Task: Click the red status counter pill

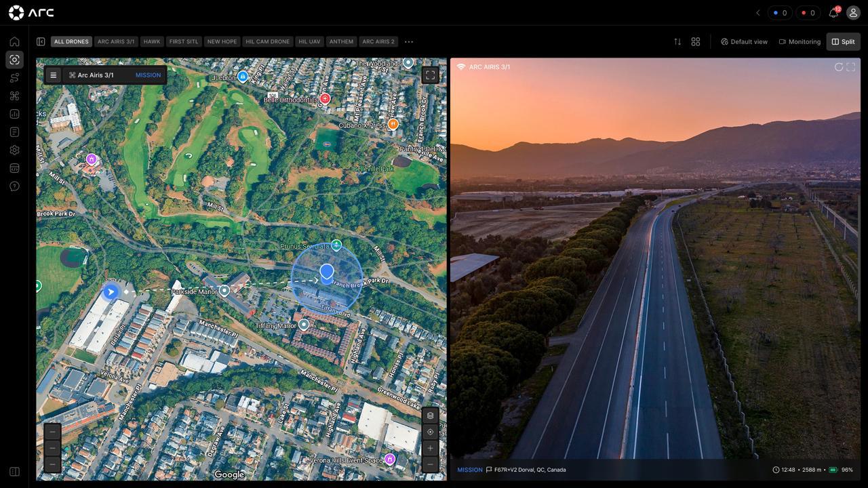Action: tap(808, 13)
